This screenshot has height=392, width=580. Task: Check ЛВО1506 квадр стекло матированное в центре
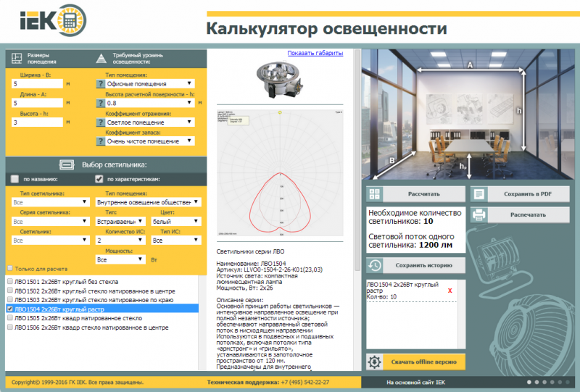coord(10,327)
